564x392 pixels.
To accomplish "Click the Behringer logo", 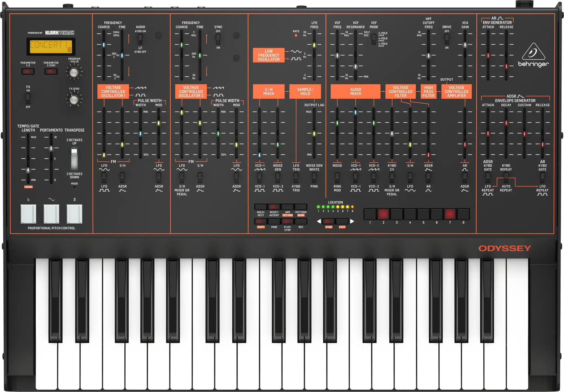I will tap(533, 55).
